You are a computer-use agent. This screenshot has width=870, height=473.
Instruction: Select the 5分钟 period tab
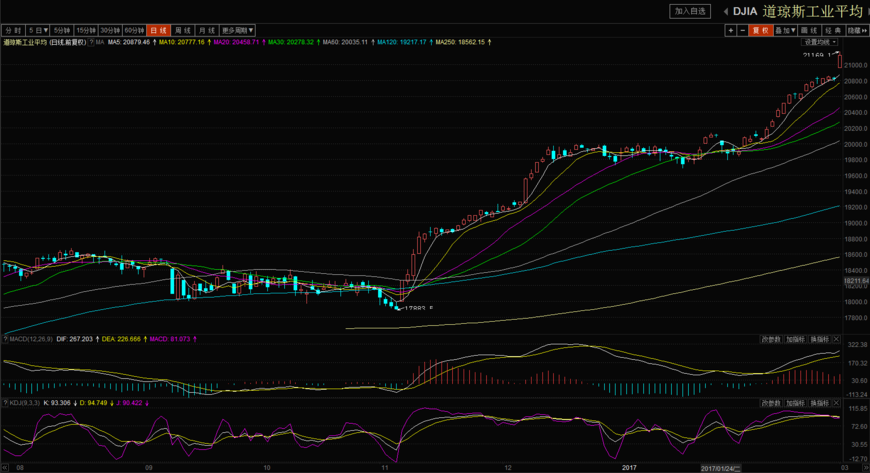[62, 31]
